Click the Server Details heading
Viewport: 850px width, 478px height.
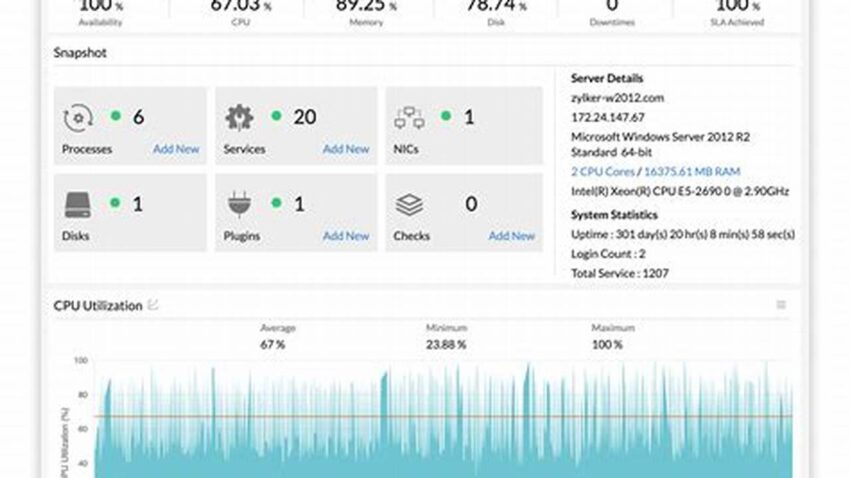click(607, 78)
